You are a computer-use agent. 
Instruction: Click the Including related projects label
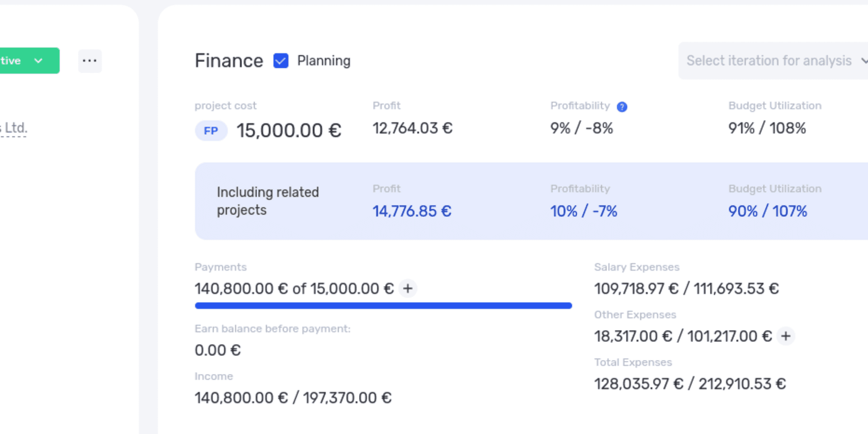pos(268,201)
